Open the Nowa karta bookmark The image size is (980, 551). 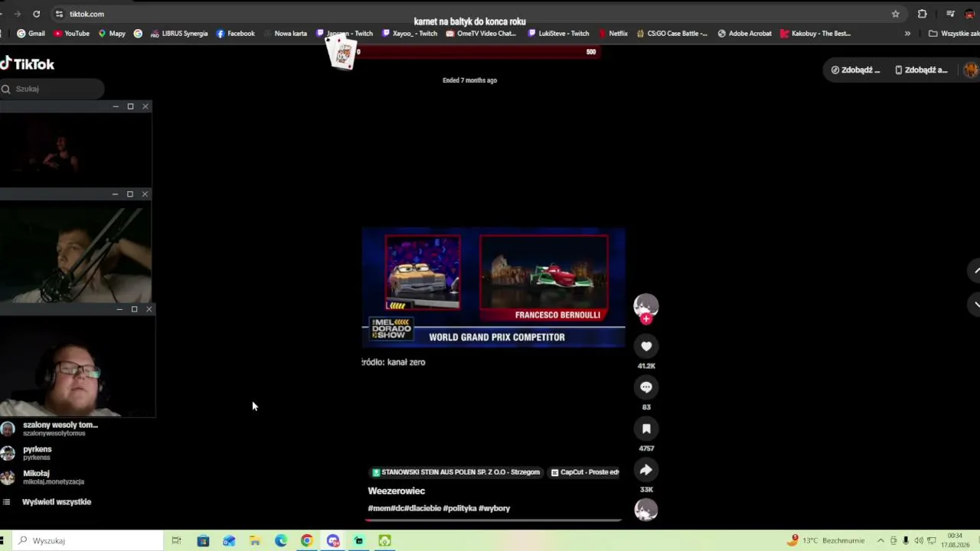tap(285, 34)
